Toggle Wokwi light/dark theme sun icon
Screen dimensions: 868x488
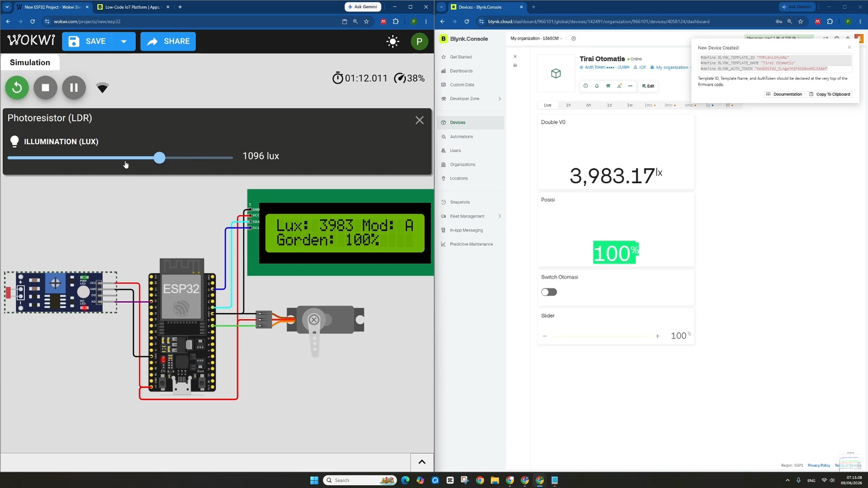(x=393, y=42)
